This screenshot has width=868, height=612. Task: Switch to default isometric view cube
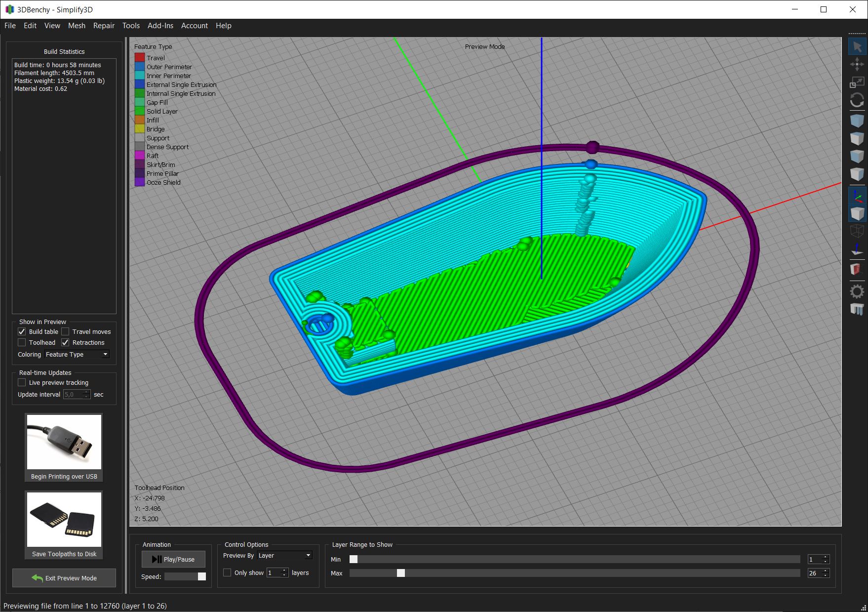point(857,121)
